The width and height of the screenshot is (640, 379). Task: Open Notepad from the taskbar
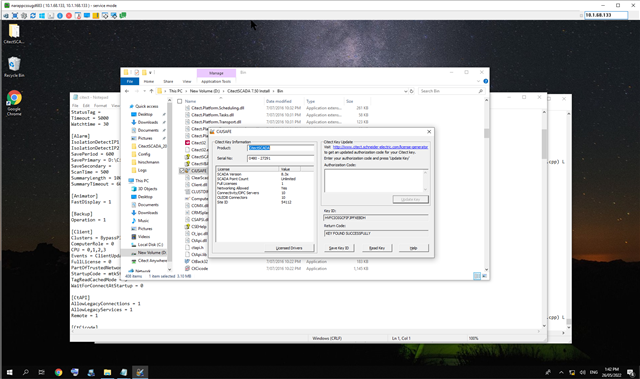(x=124, y=372)
